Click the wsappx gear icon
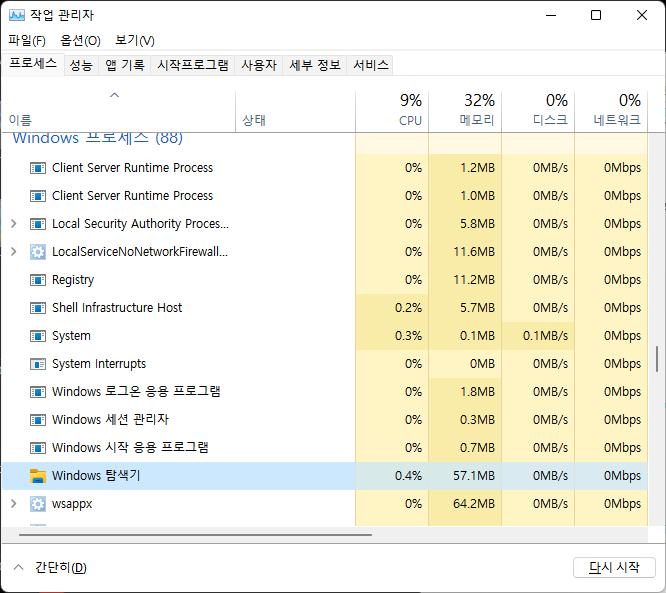Image resolution: width=666 pixels, height=593 pixels. point(38,504)
